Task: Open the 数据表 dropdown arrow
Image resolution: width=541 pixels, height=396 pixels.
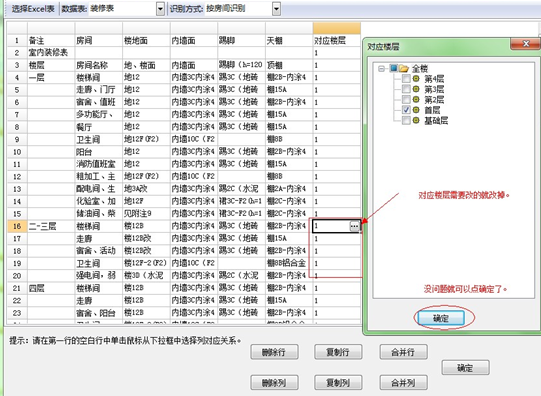Action: (160, 9)
